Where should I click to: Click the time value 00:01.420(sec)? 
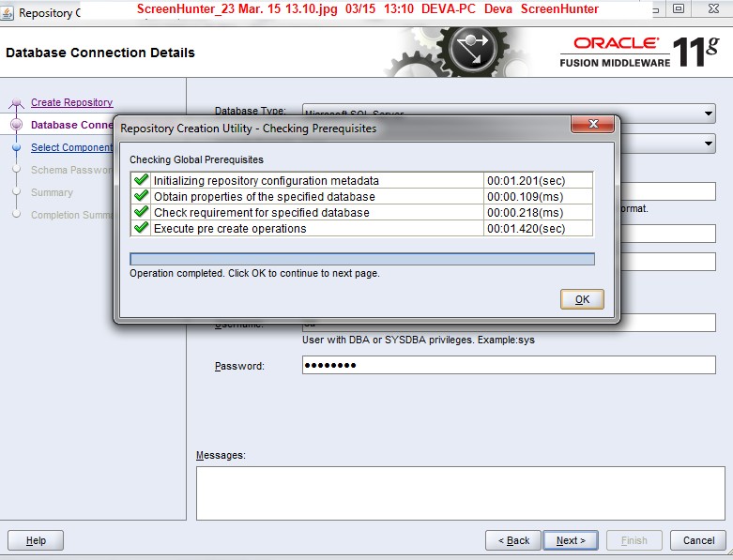(526, 228)
